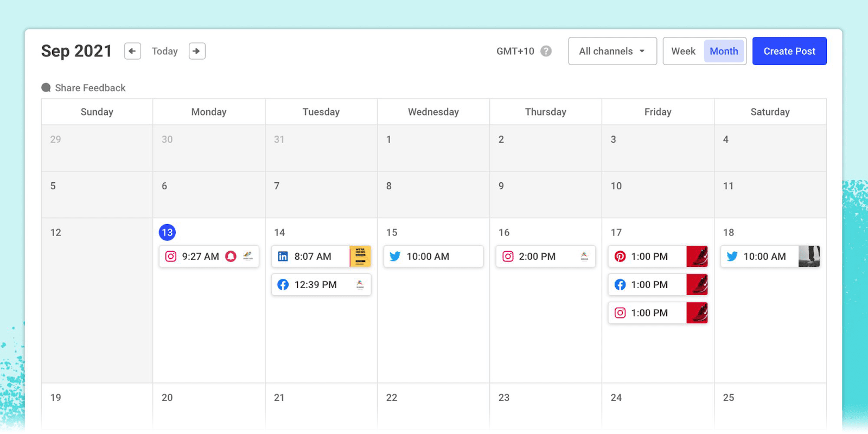This screenshot has width=868, height=434.
Task: Select date cell 18
Action: [770, 301]
